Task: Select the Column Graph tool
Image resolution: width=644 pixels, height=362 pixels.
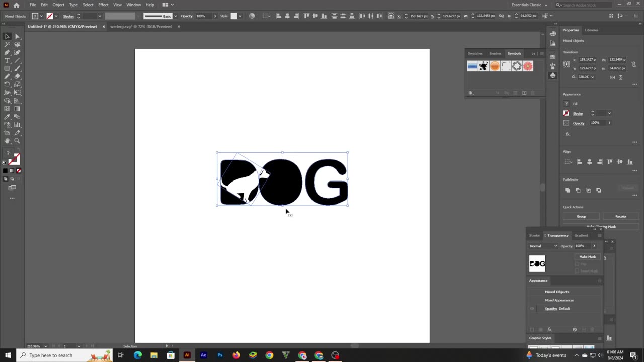Action: pos(17,125)
